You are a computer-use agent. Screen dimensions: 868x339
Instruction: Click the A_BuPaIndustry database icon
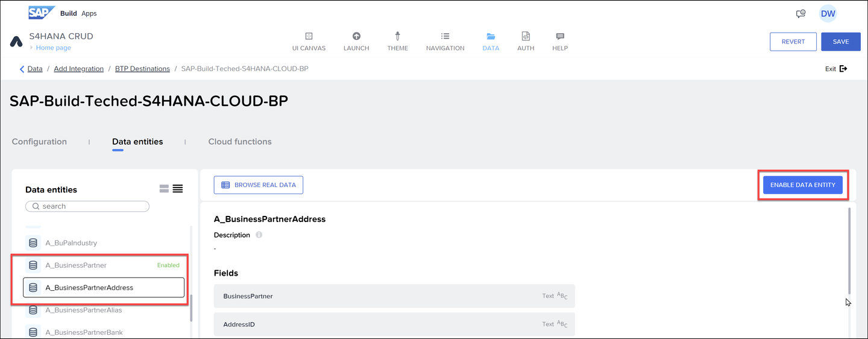pos(33,243)
